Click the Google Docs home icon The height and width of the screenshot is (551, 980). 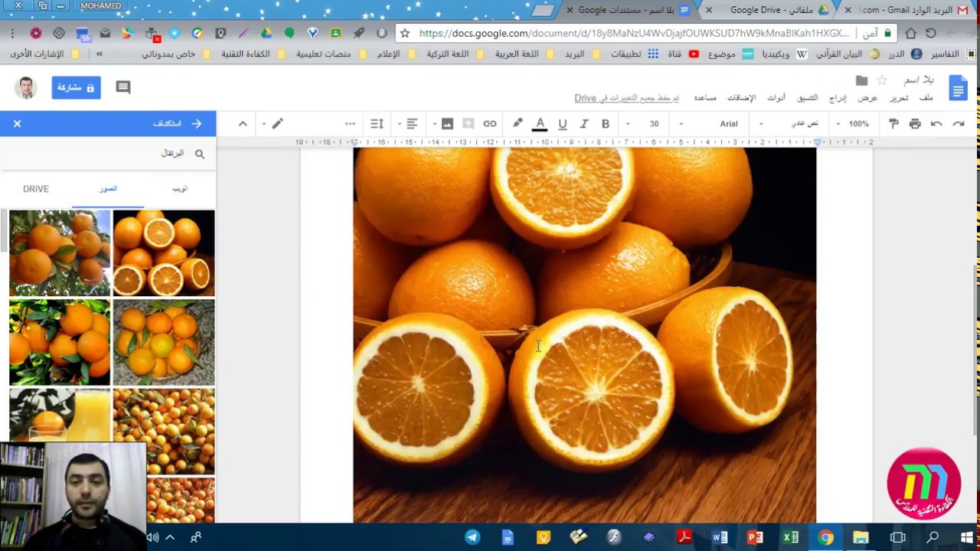tap(958, 87)
